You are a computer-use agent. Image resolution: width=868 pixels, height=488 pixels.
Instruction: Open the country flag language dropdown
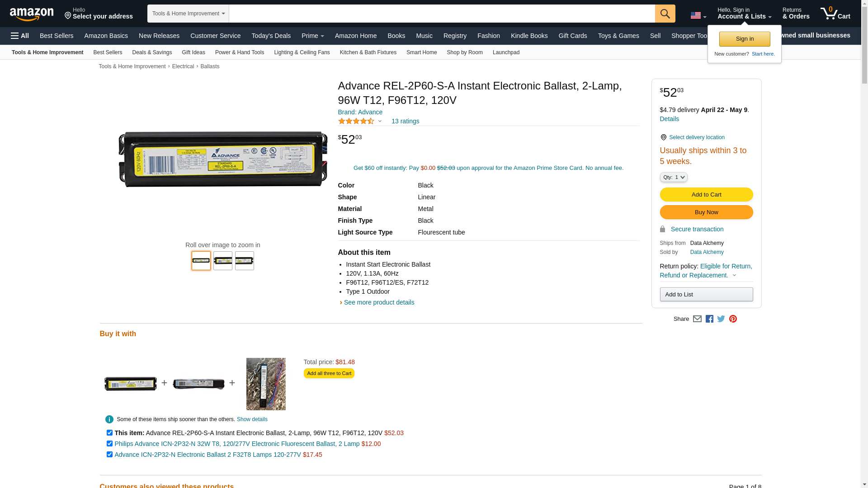click(x=698, y=16)
